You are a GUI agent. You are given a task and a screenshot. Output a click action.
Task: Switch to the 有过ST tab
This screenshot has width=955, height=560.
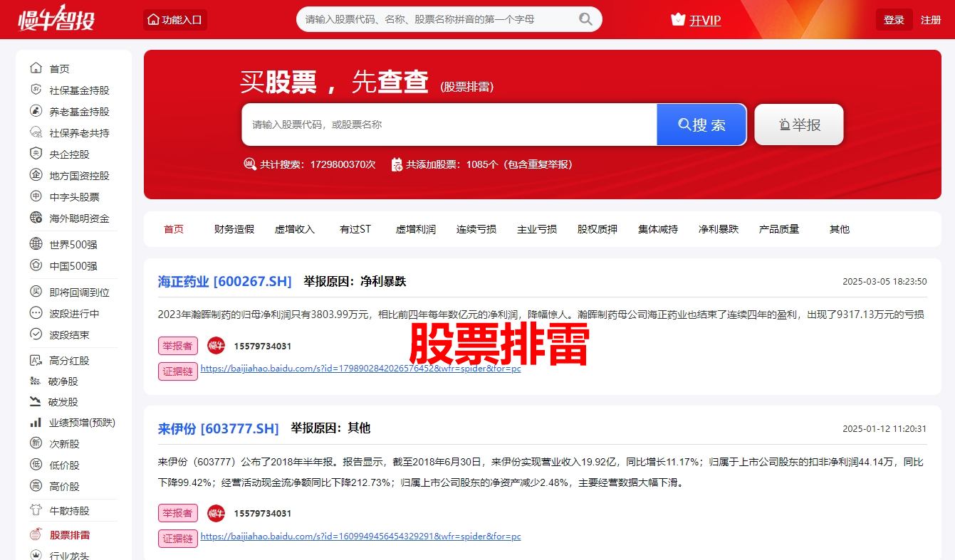(355, 229)
